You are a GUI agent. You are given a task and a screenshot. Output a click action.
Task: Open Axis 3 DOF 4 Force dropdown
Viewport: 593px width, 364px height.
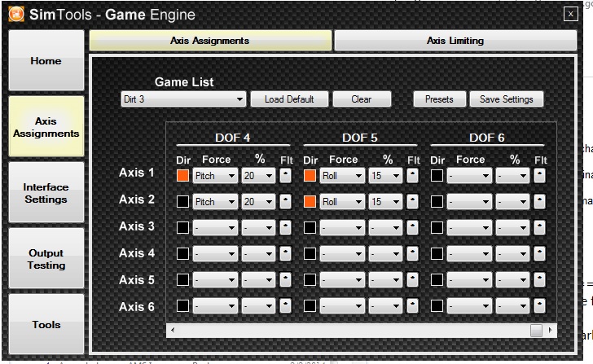215,228
